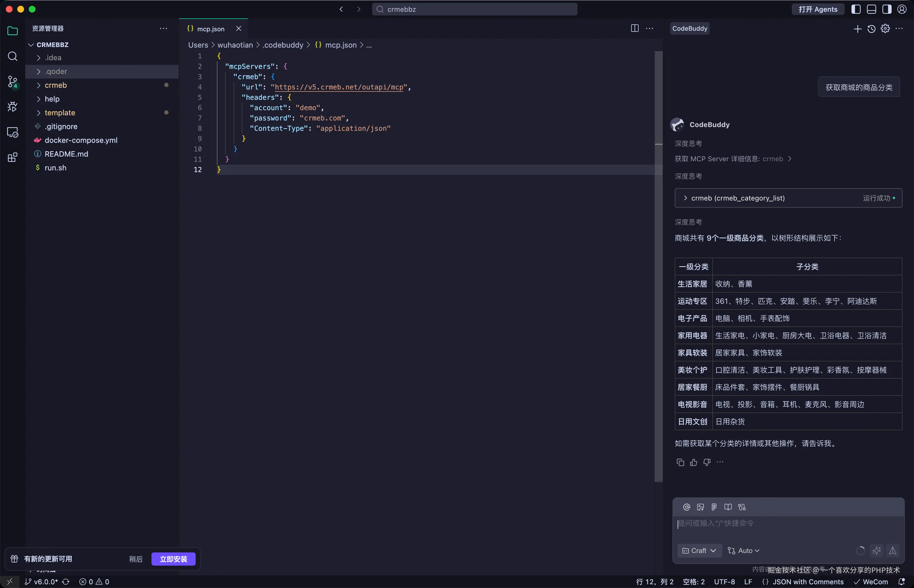Open the Auto model dropdown
Viewport: 914px width, 588px height.
click(744, 551)
